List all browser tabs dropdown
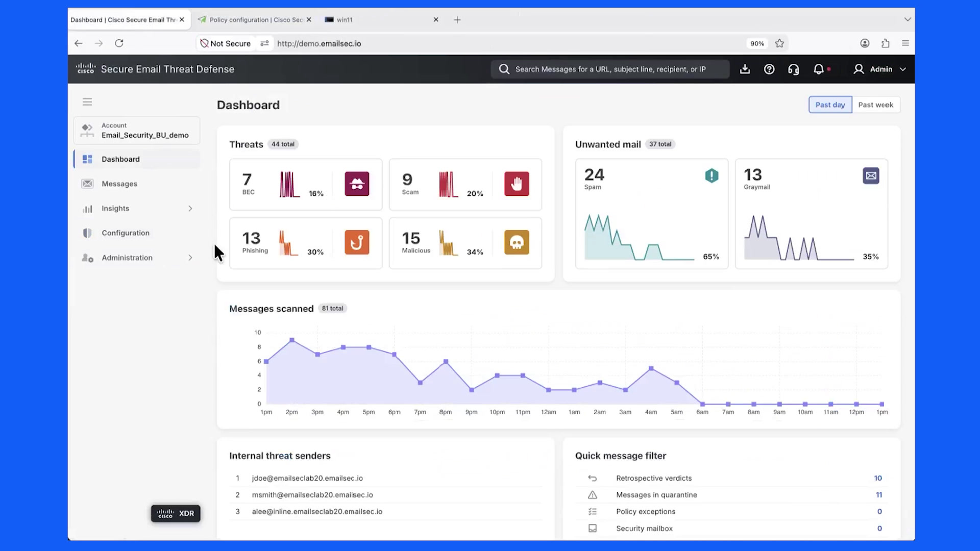This screenshot has height=551, width=980. point(907,19)
